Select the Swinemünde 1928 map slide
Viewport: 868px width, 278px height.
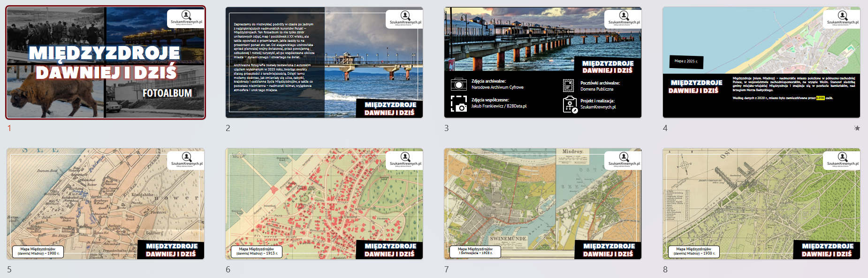[542, 204]
